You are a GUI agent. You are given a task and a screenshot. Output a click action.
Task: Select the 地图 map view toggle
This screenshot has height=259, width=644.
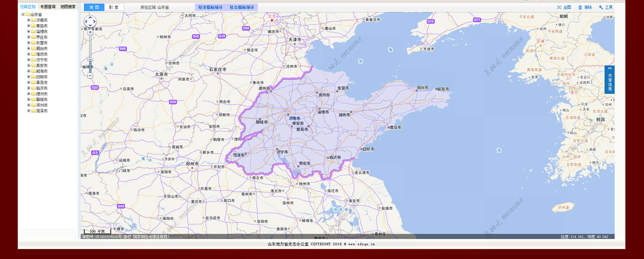point(94,7)
